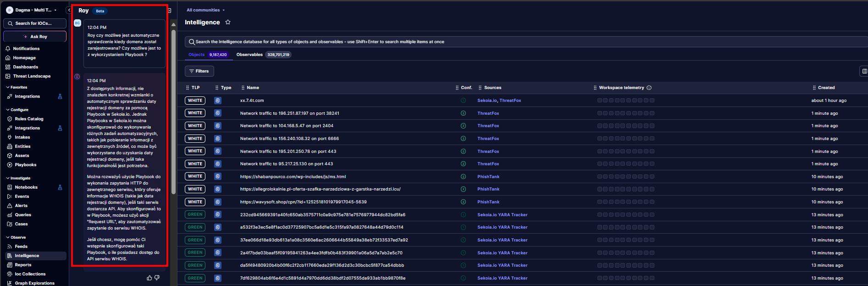This screenshot has height=286, width=868.
Task: Collapse the Investigate section
Action: point(8,178)
